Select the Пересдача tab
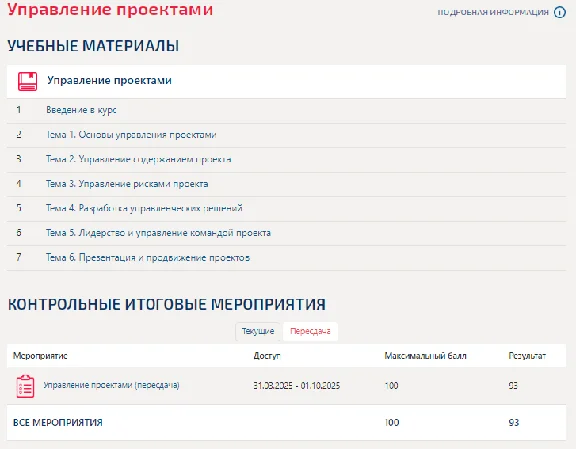 [310, 331]
